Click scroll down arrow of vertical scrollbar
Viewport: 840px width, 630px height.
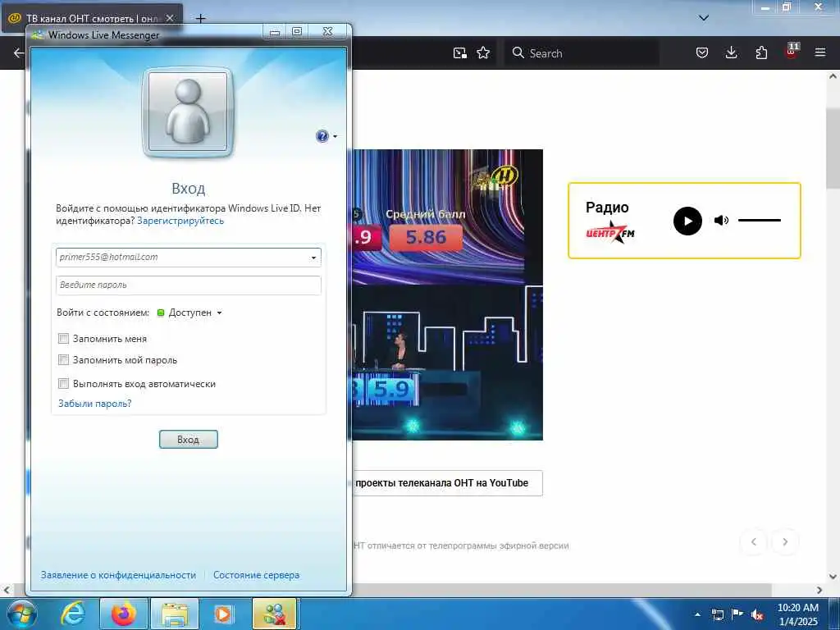(x=833, y=577)
